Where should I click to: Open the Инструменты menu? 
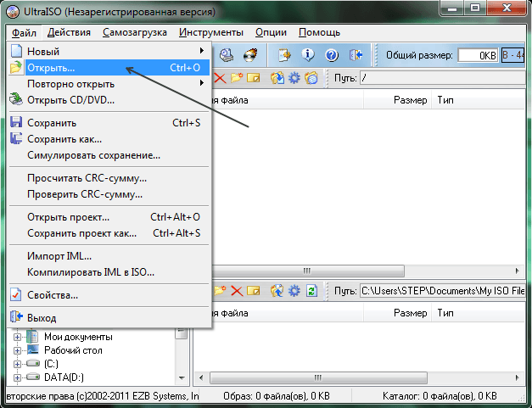pyautogui.click(x=211, y=32)
